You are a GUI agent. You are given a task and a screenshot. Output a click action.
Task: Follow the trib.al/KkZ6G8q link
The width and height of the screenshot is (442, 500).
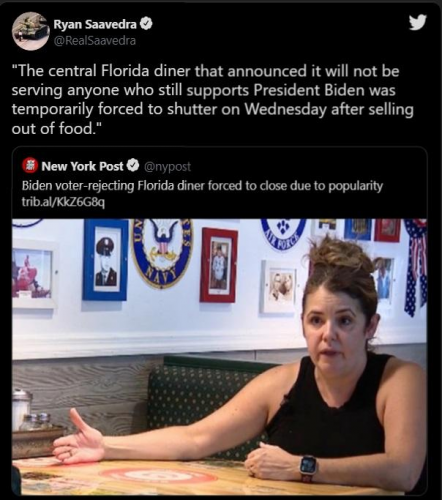[63, 202]
